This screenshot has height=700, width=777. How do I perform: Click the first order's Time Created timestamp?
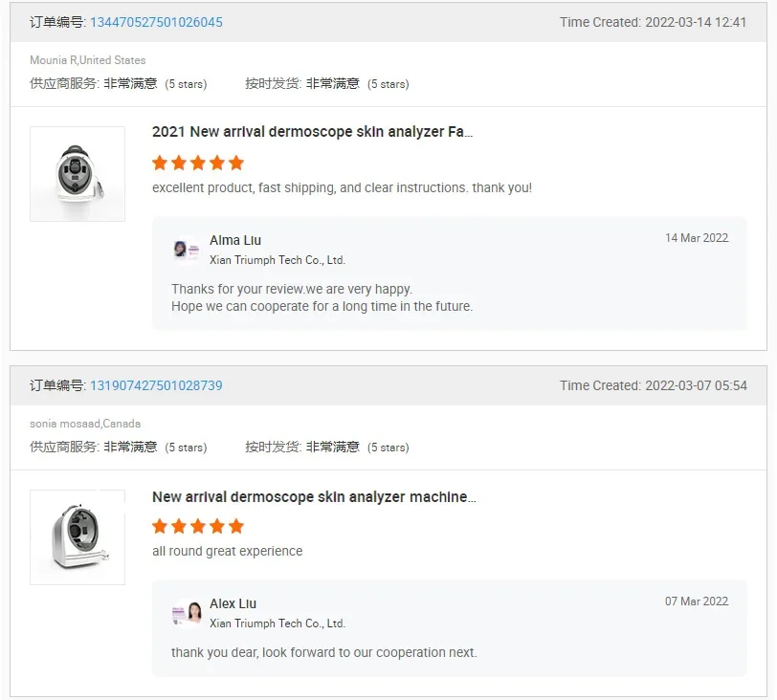(653, 22)
